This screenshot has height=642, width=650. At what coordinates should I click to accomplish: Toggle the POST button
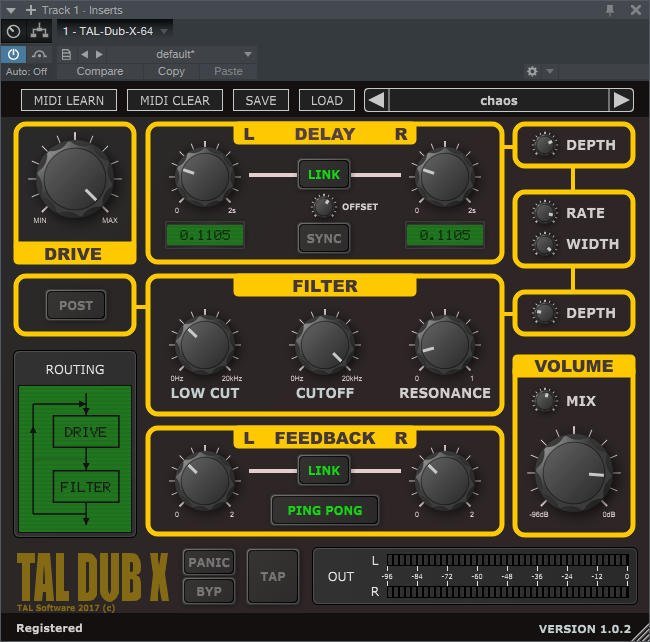pos(76,305)
